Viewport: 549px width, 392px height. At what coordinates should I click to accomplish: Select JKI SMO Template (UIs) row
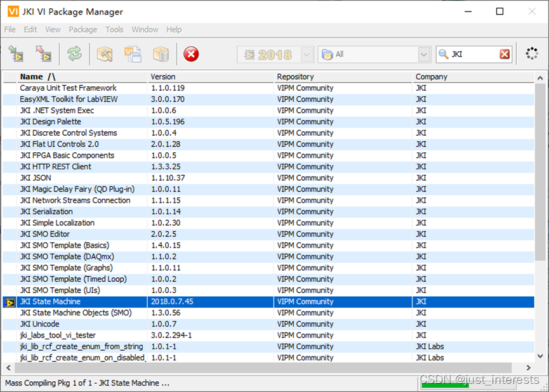[268, 290]
